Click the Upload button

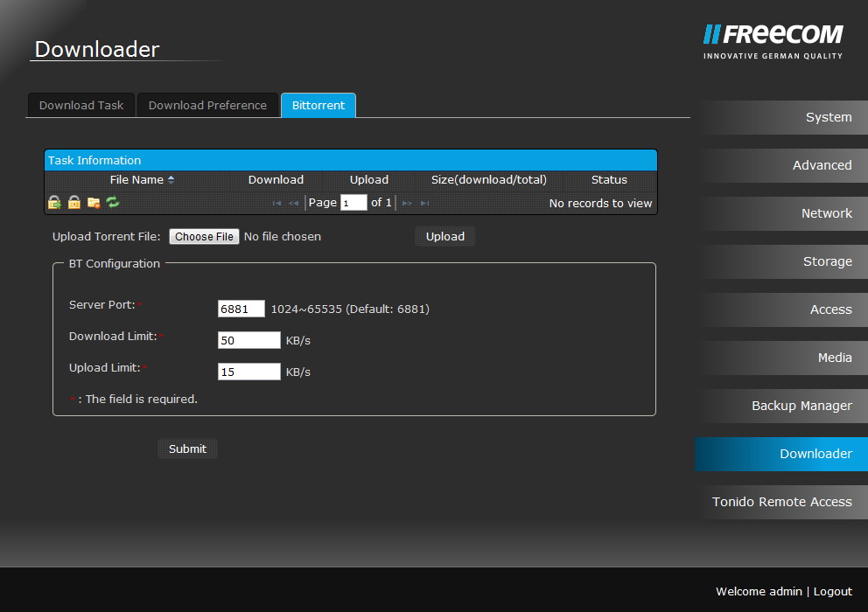tap(445, 236)
